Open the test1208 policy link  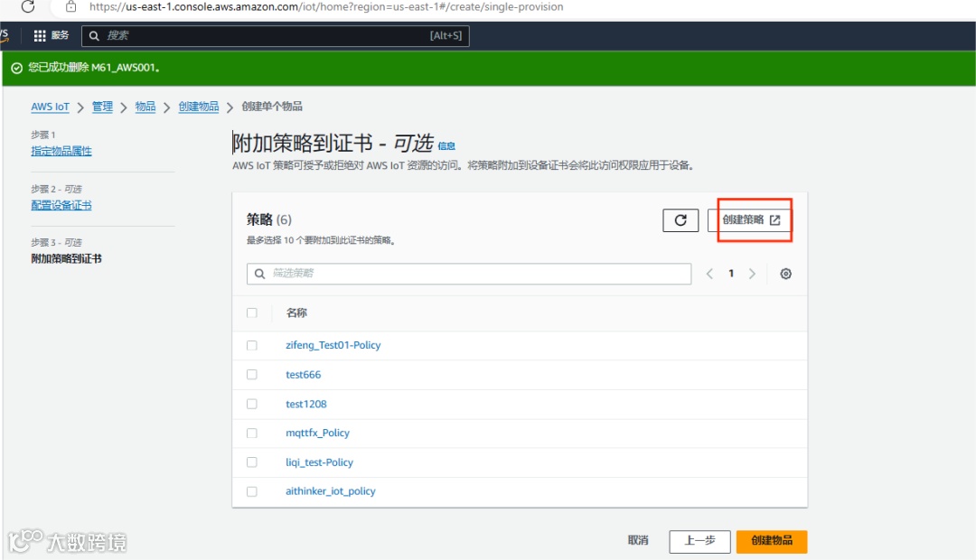point(305,404)
